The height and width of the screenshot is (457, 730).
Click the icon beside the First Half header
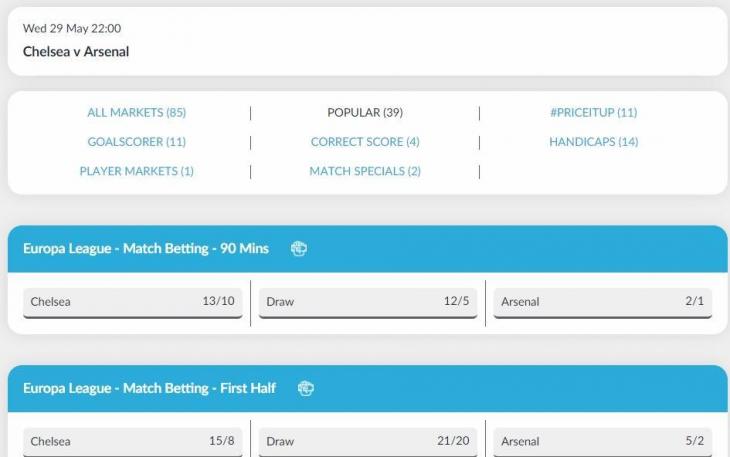click(x=306, y=389)
